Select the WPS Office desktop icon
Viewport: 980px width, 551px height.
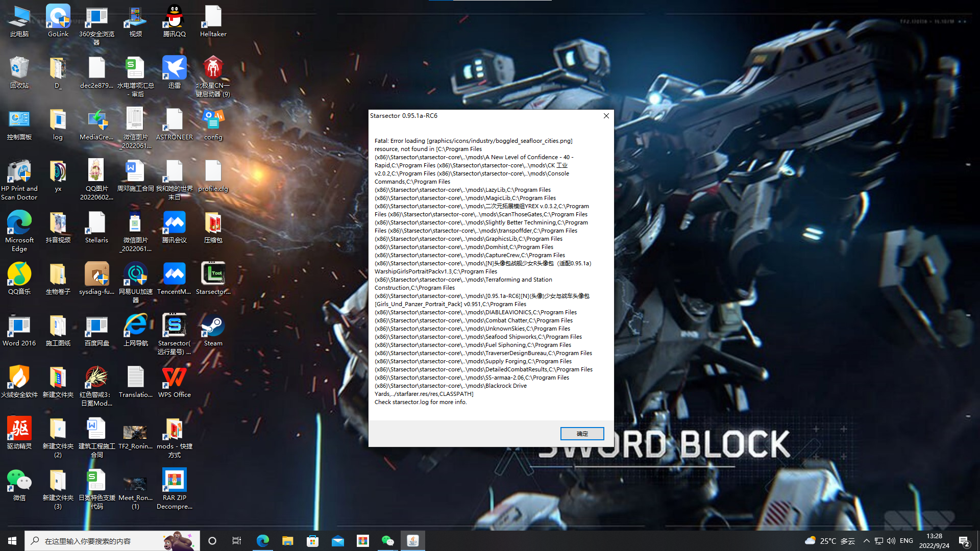(174, 378)
